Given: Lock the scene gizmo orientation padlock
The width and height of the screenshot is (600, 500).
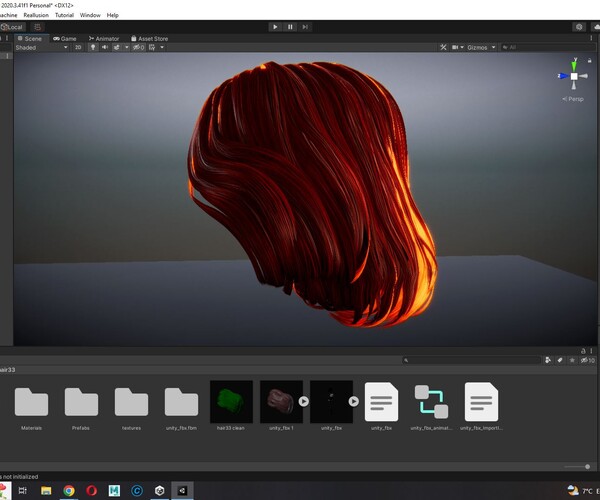Looking at the screenshot, I should (x=590, y=60).
